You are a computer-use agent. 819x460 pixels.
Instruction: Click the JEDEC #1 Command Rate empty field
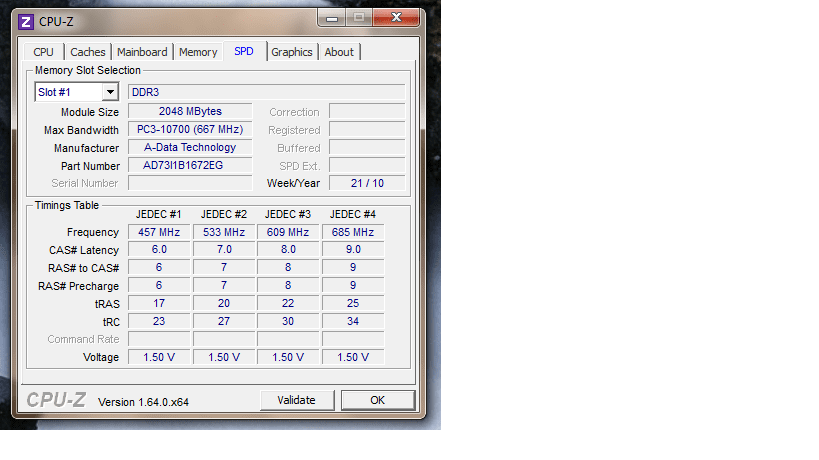point(159,339)
